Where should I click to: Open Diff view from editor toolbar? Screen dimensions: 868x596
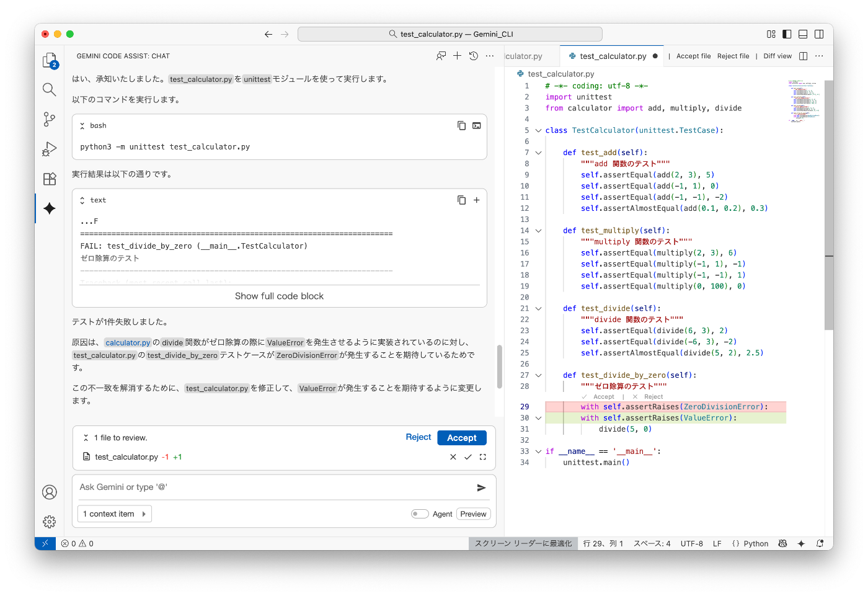tap(777, 56)
